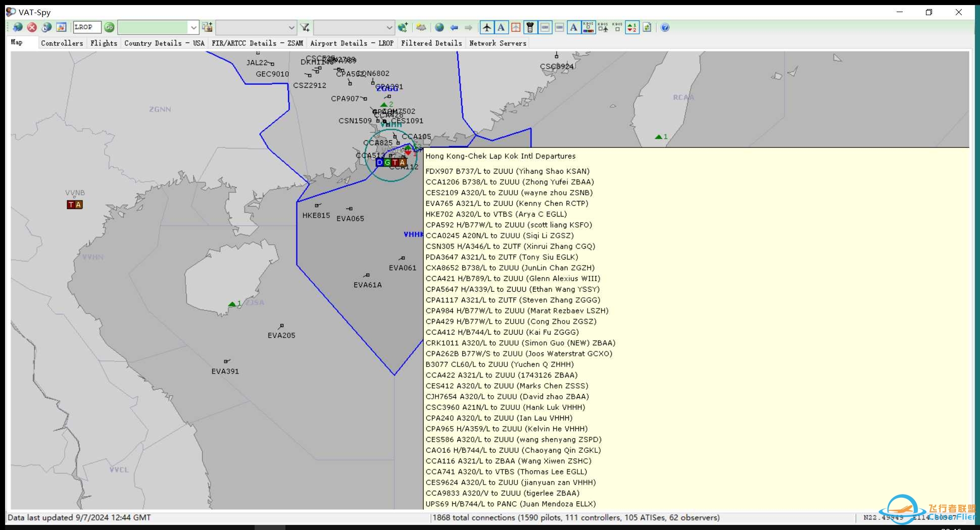Open the weather cloud-and-sun icon
980x530 pixels.
tap(421, 27)
